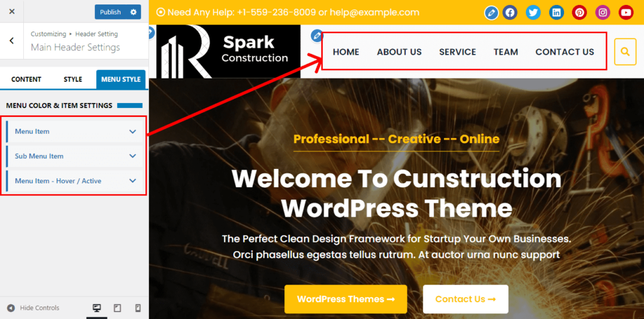Open the Pinterest social icon
This screenshot has height=319, width=644.
point(579,13)
